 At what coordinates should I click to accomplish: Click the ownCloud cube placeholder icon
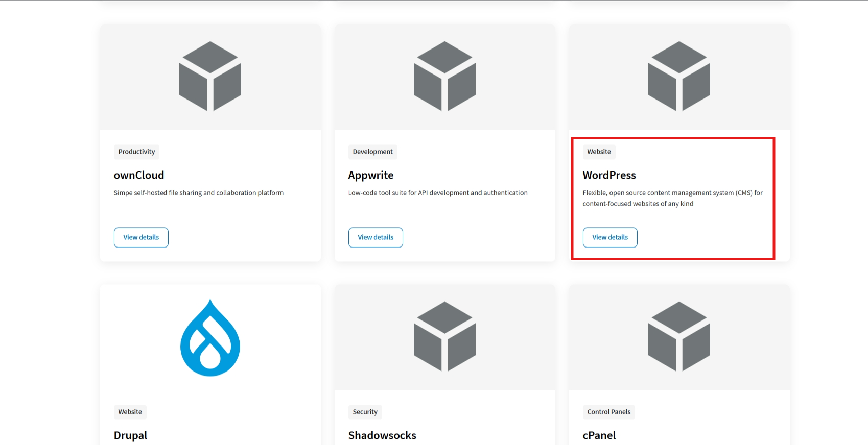coord(210,76)
